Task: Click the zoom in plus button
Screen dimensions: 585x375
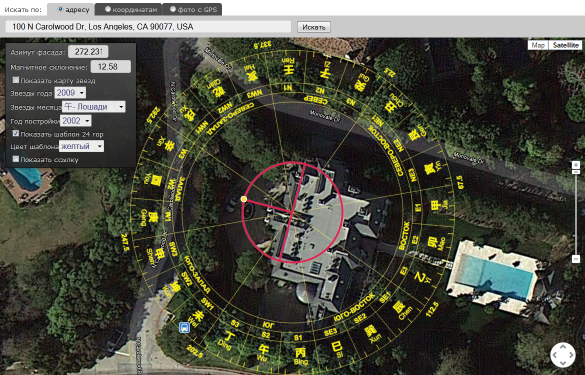Action: point(576,165)
